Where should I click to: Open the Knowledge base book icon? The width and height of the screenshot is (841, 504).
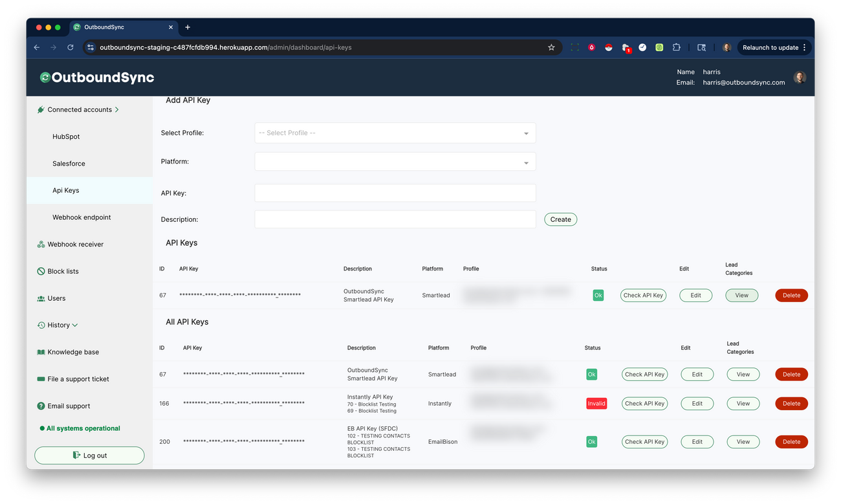click(41, 352)
